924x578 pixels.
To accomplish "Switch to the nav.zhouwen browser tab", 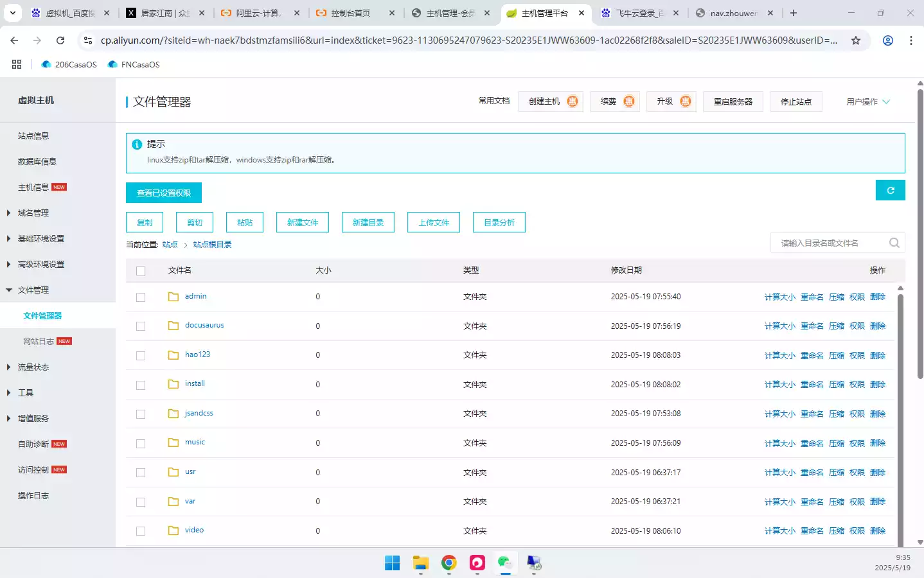I will 734,13.
